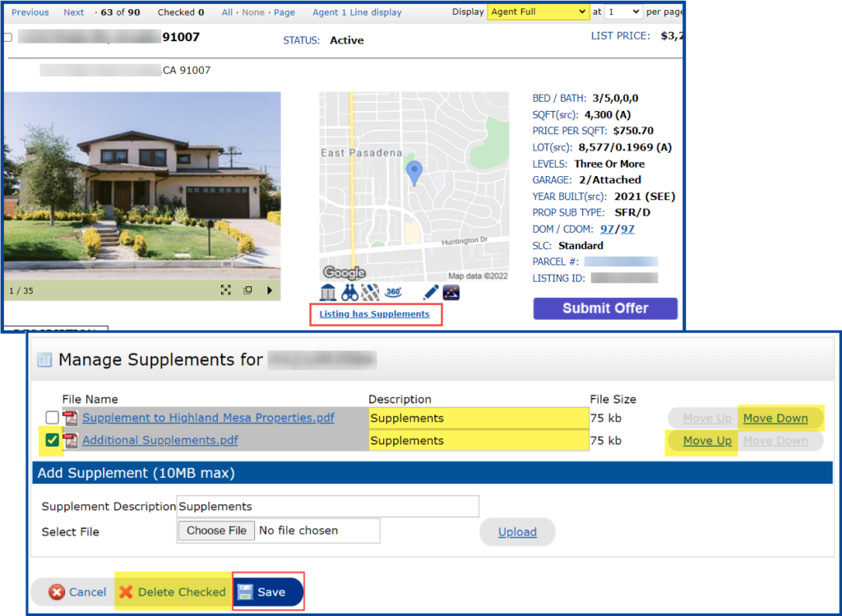The width and height of the screenshot is (842, 616).
Task: Switch to Agent 1 Line display
Action: click(x=357, y=12)
